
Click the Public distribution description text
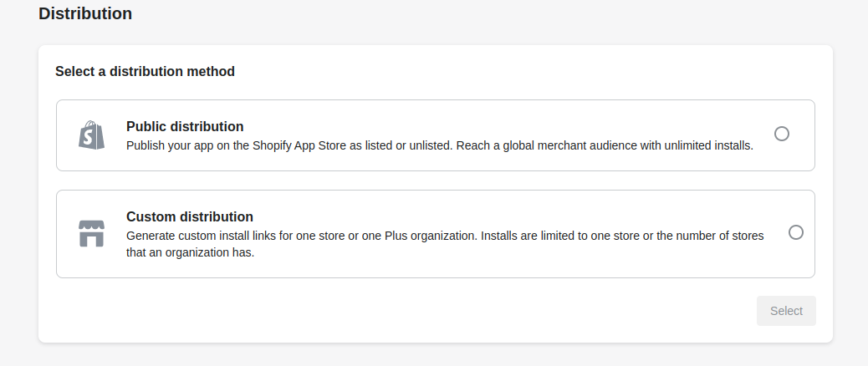(440, 145)
